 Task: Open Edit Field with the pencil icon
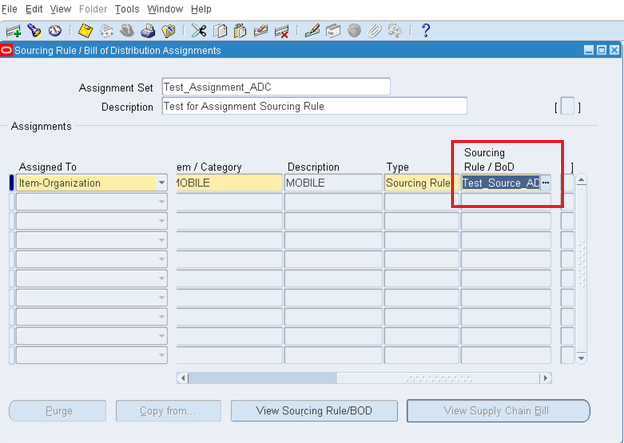click(x=312, y=31)
